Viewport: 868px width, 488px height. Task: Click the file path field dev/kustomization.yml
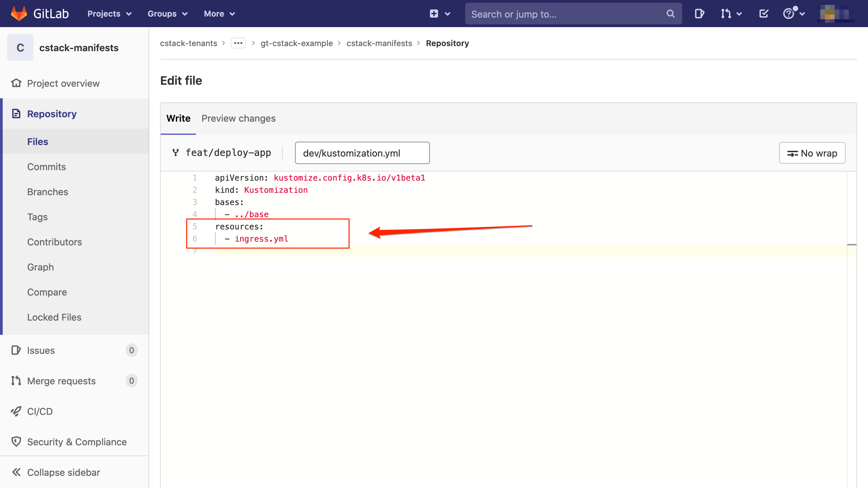point(362,153)
